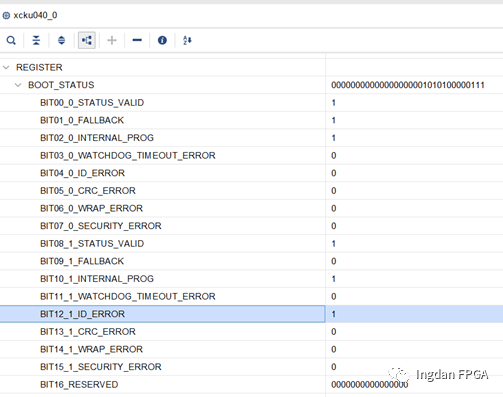Image resolution: width=503 pixels, height=397 pixels.
Task: Select the BIT09_1_FALLBACK row
Action: tap(251, 261)
